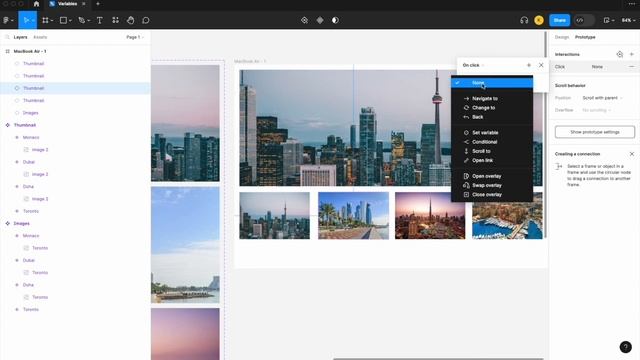The image size is (640, 360).
Task: Dismiss the Creating a connection tip
Action: tap(632, 154)
